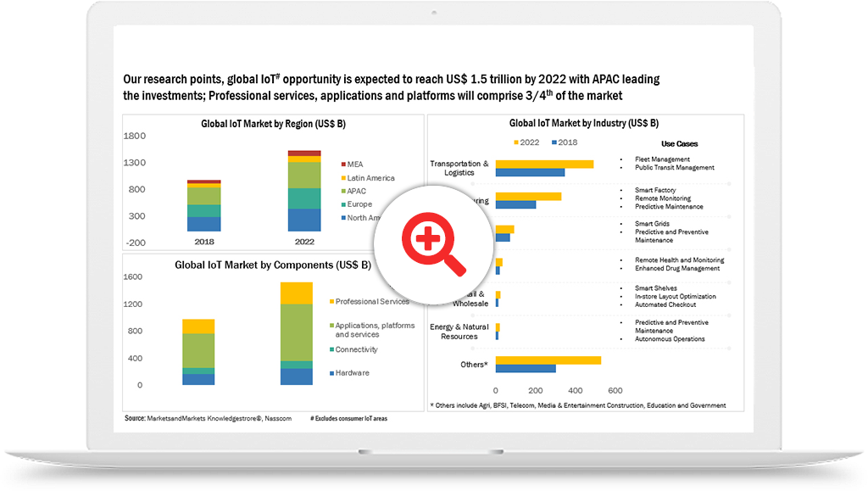The image size is (868, 491).
Task: Click the 2018 stacked bar in Region chart
Action: 203,205
